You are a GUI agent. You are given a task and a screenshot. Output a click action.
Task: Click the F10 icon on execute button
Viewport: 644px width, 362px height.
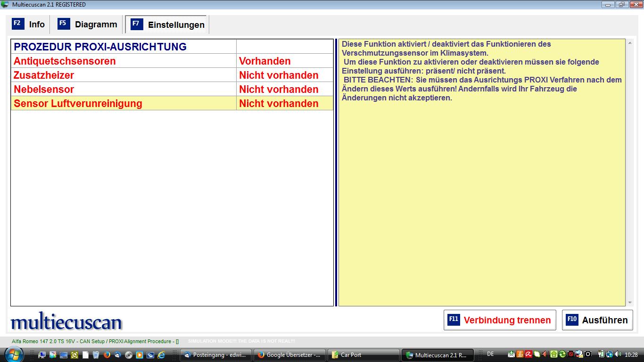click(572, 320)
